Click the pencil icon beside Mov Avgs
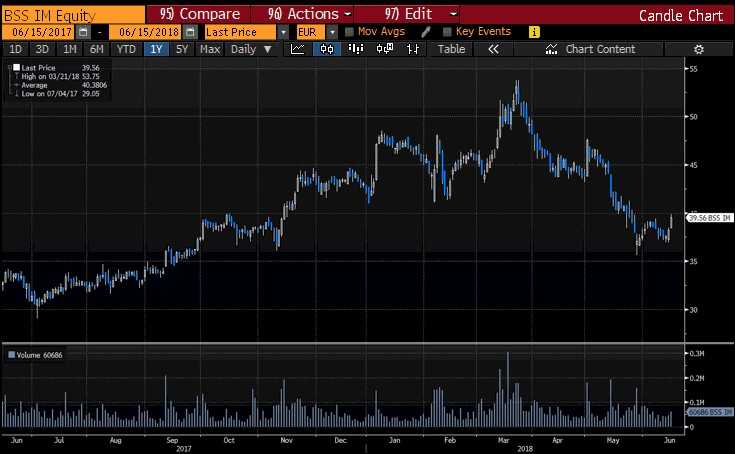The width and height of the screenshot is (735, 454). click(426, 32)
